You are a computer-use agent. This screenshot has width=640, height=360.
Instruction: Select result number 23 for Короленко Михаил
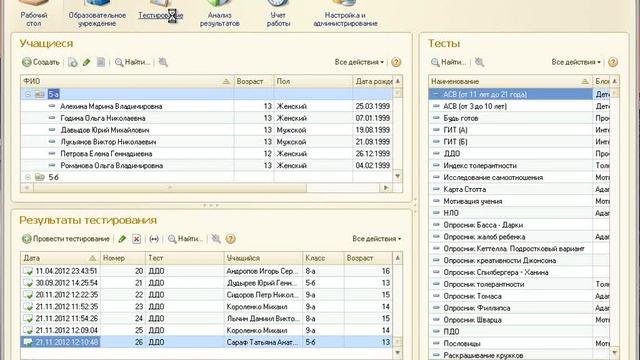coord(207,307)
